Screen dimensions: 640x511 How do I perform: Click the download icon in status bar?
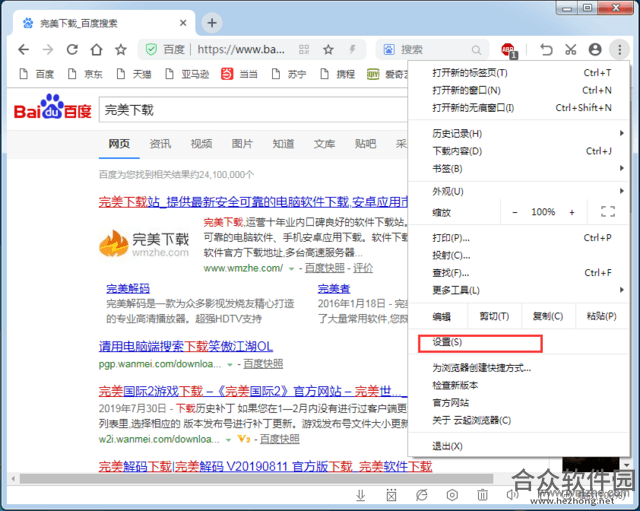click(x=360, y=495)
